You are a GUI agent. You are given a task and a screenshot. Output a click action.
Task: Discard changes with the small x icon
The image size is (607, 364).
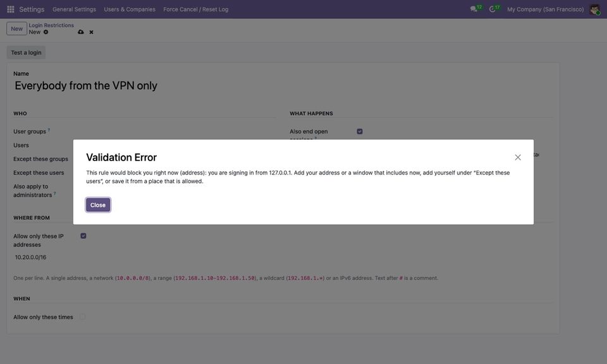click(x=91, y=32)
